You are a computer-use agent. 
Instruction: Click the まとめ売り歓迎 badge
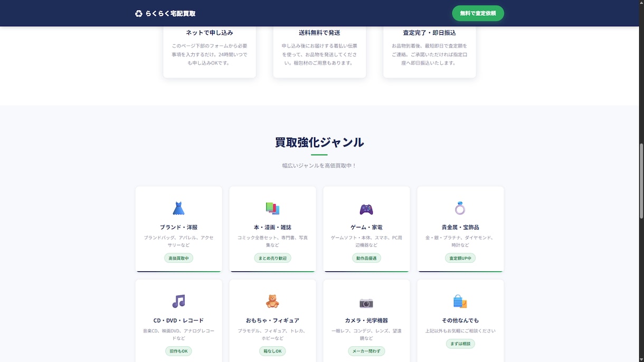pyautogui.click(x=272, y=258)
